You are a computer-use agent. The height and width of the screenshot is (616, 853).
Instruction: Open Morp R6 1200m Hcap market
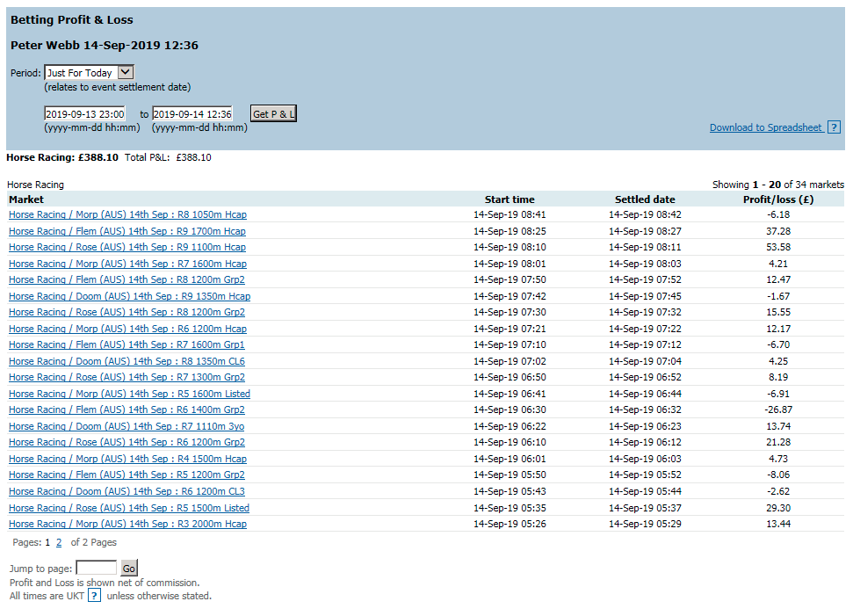coord(128,329)
